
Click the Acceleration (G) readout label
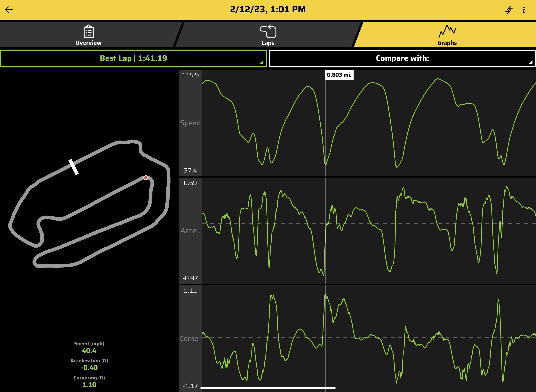coord(89,361)
